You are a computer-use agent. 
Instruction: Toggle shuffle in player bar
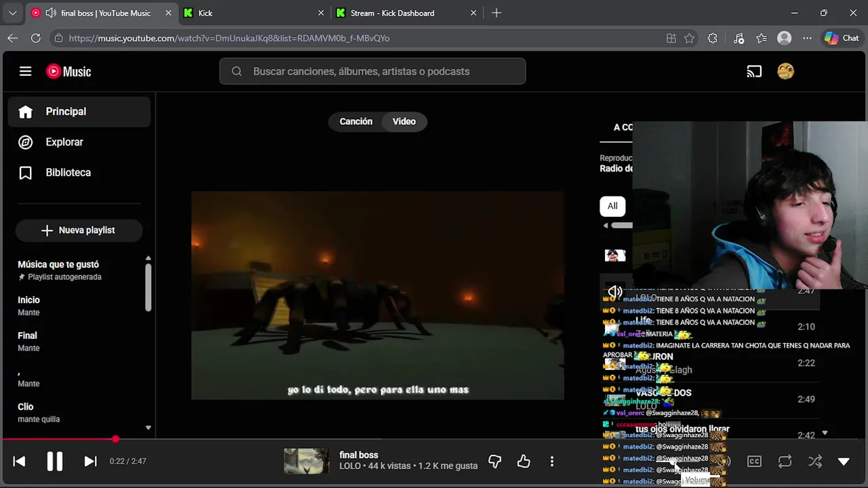[x=815, y=462]
